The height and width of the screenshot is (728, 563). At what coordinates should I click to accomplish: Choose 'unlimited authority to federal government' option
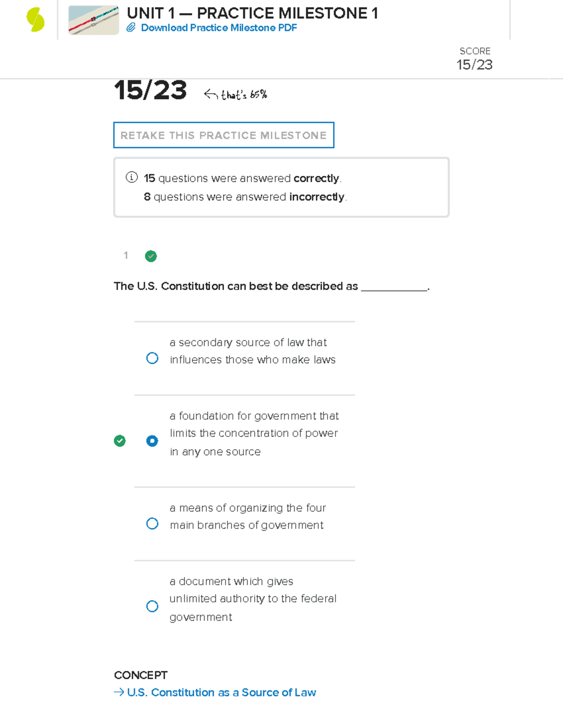coord(152,606)
